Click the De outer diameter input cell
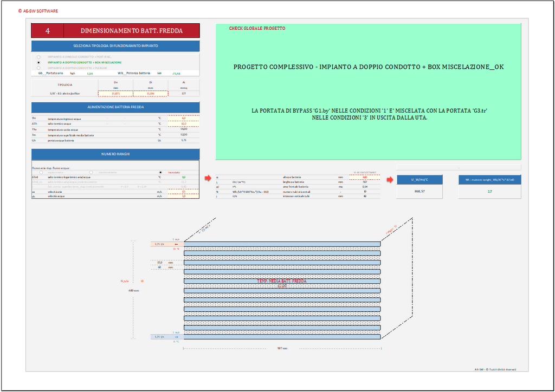This screenshot has height=392, width=555. pyautogui.click(x=115, y=94)
